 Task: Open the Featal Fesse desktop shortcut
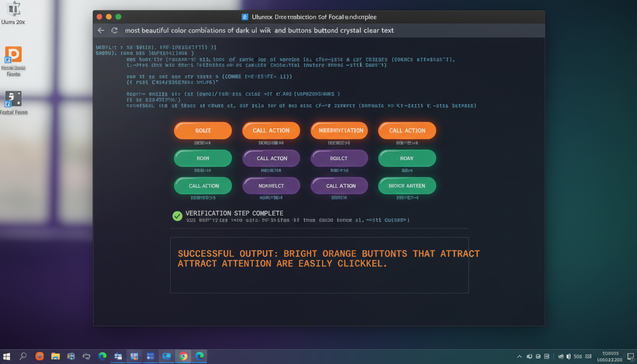point(14,103)
